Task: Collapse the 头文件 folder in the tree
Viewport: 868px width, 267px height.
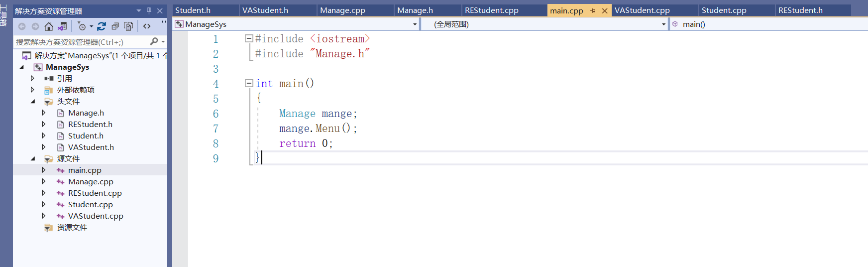Action: coord(33,102)
